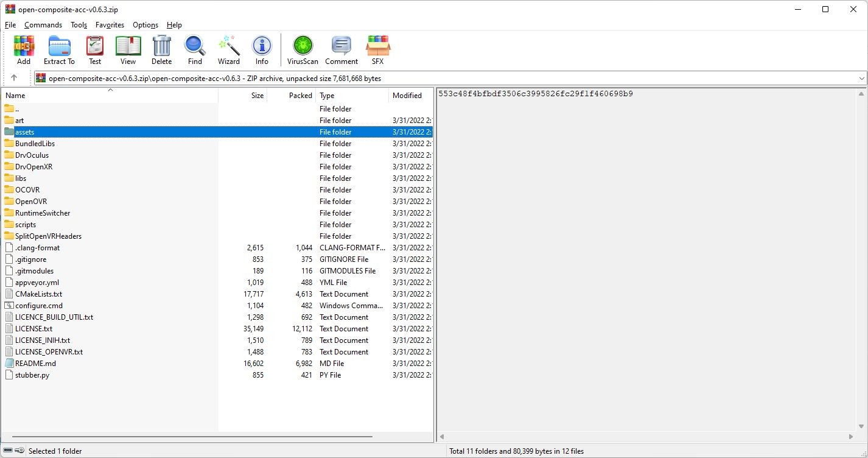Select the CMakeLists.txt file

pyautogui.click(x=217, y=294)
